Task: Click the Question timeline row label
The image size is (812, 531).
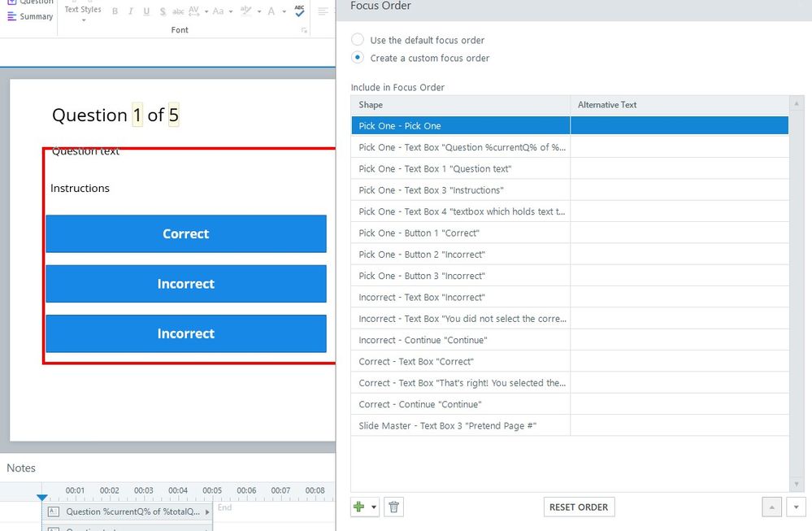Action: click(132, 511)
